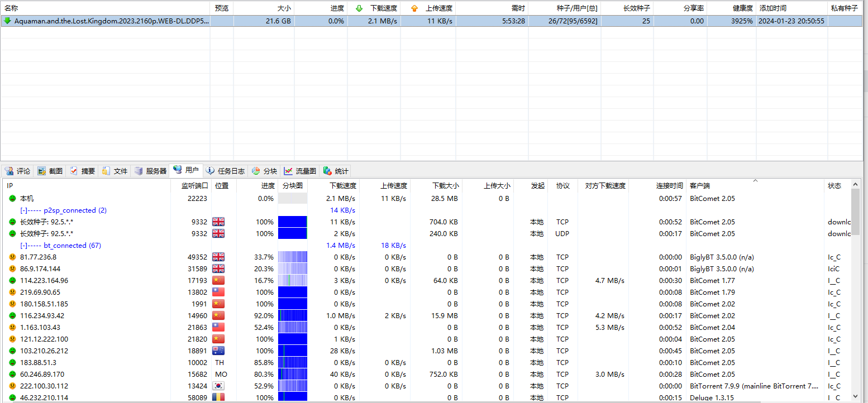The image size is (868, 403).
Task: Sort peers by 监听端口 column header
Action: 191,186
